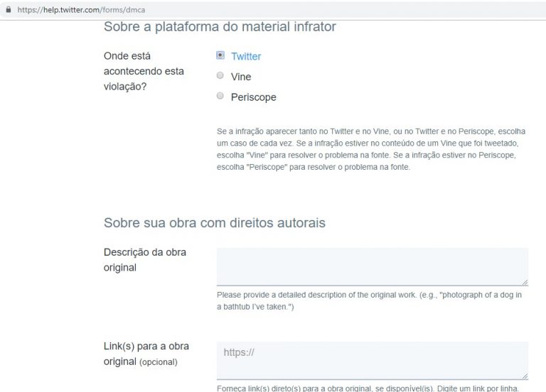Click resize handle of the description text area
This screenshot has height=392, width=546.
(x=524, y=282)
